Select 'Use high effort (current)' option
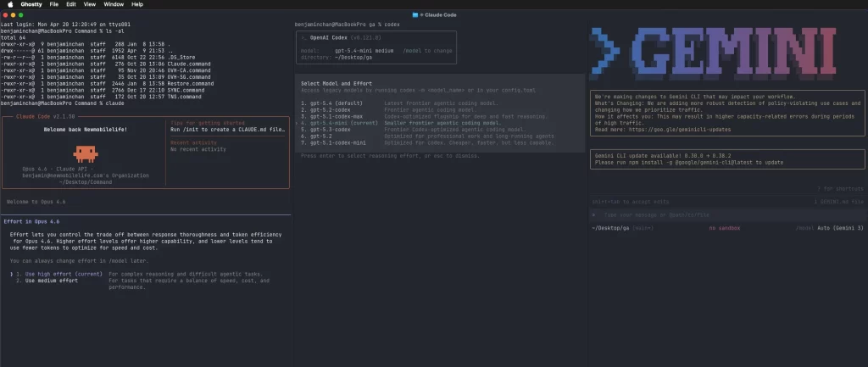The image size is (868, 367). [61, 275]
